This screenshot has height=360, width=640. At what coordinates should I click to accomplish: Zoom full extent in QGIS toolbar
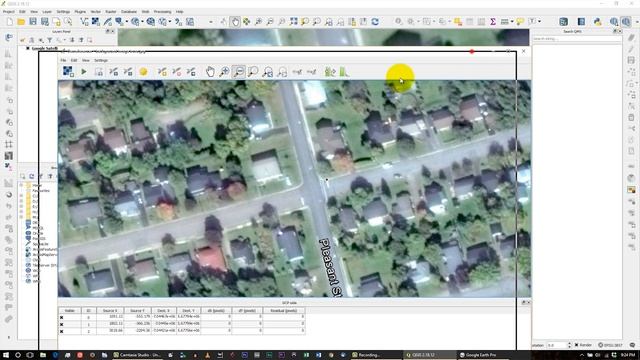click(293, 22)
